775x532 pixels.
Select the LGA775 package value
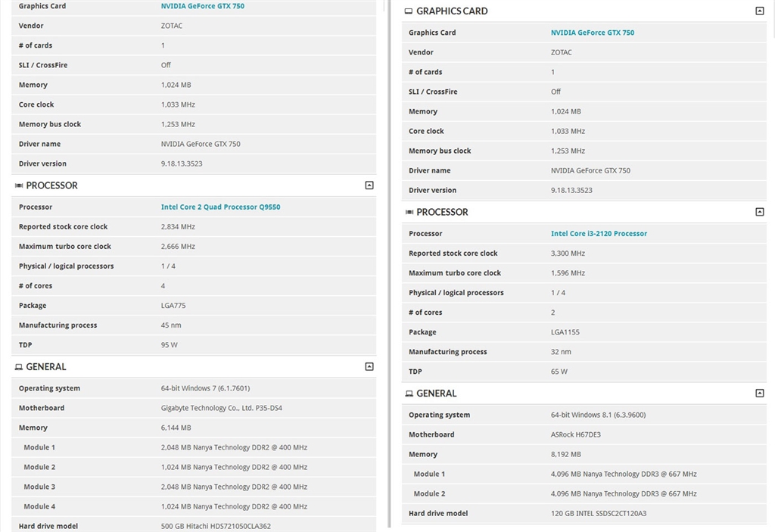[x=173, y=306]
